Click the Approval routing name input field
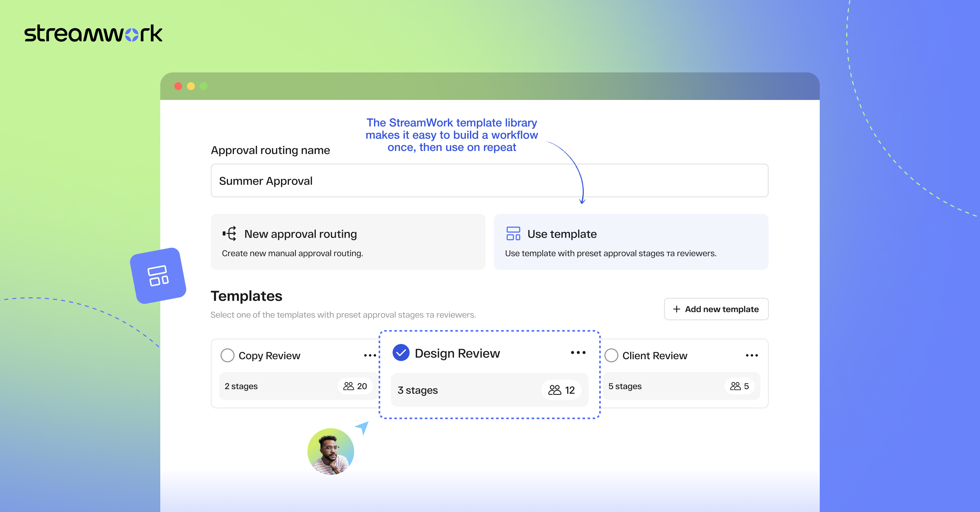980x512 pixels. (x=489, y=181)
